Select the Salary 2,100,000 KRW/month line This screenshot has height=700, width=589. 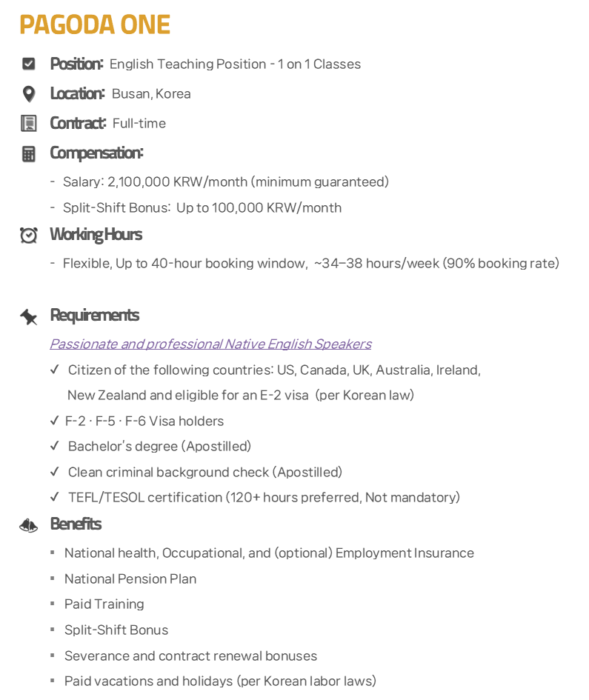225,181
